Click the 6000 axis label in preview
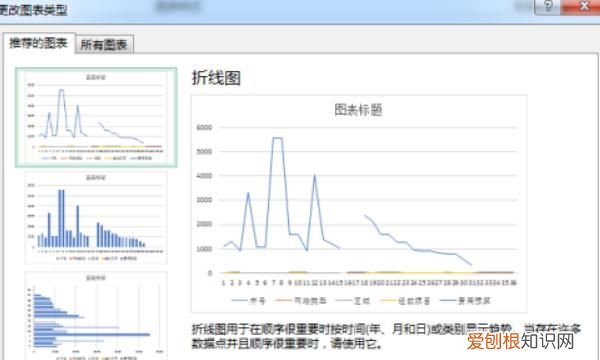Screen dimensions: 600x360 pos(204,127)
